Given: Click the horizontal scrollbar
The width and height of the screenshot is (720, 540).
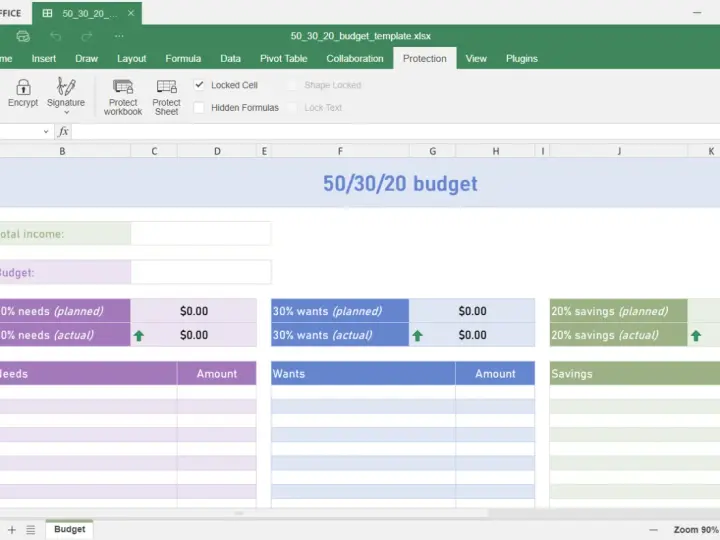Looking at the screenshot, I should pyautogui.click(x=243, y=513).
